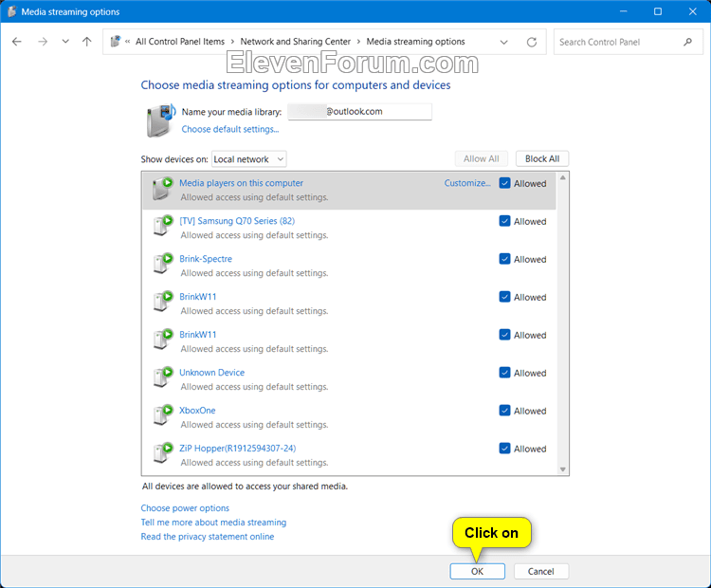Open recent locations chevron near navigation arrows
Image resolution: width=711 pixels, height=588 pixels.
(65, 42)
